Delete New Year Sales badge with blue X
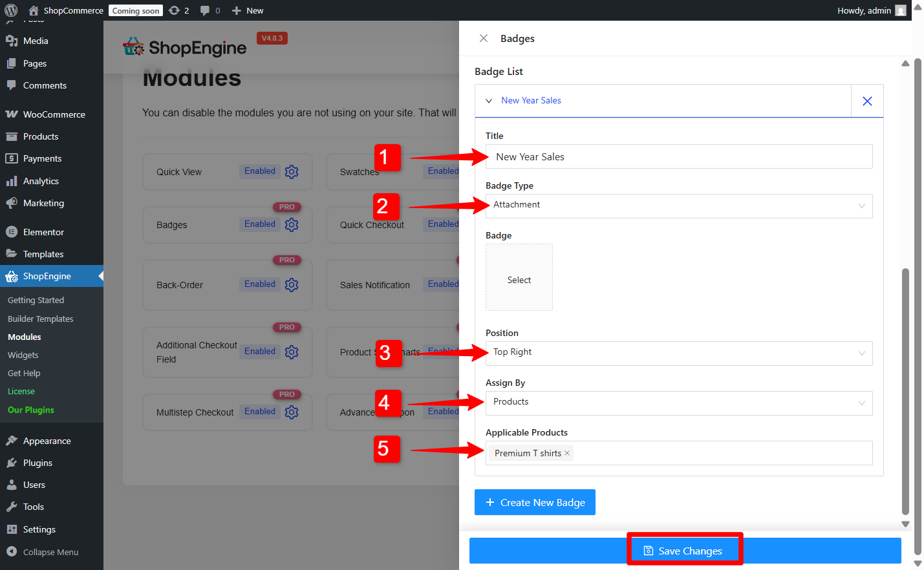Image resolution: width=924 pixels, height=570 pixels. (867, 101)
